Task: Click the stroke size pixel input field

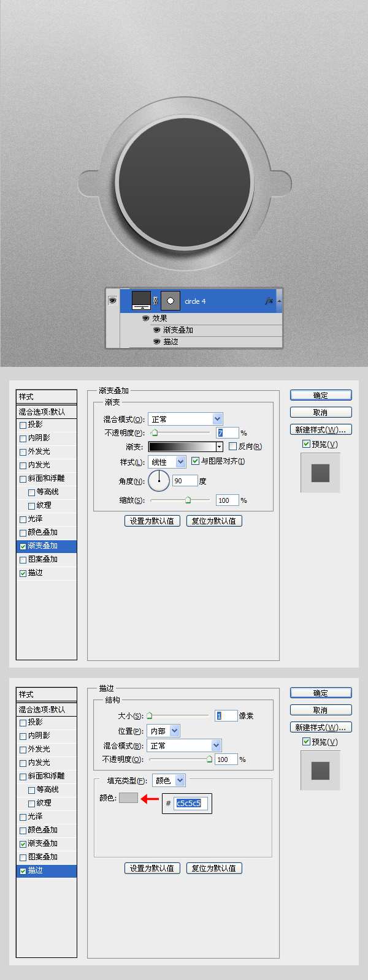Action: tap(226, 715)
